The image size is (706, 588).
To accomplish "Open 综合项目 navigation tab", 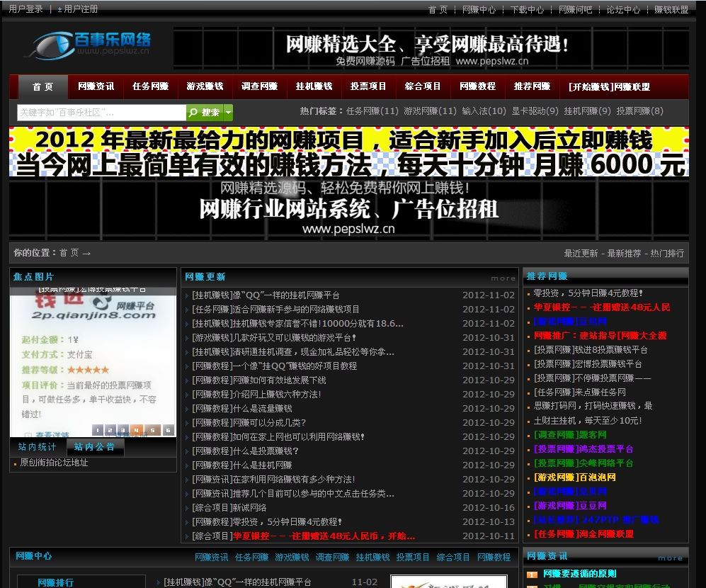I will 423,86.
